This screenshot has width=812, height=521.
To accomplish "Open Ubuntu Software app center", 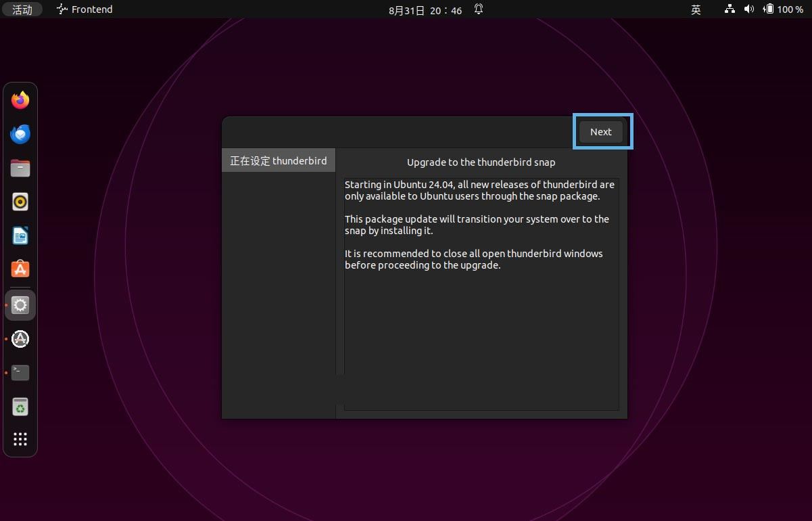I will [20, 270].
